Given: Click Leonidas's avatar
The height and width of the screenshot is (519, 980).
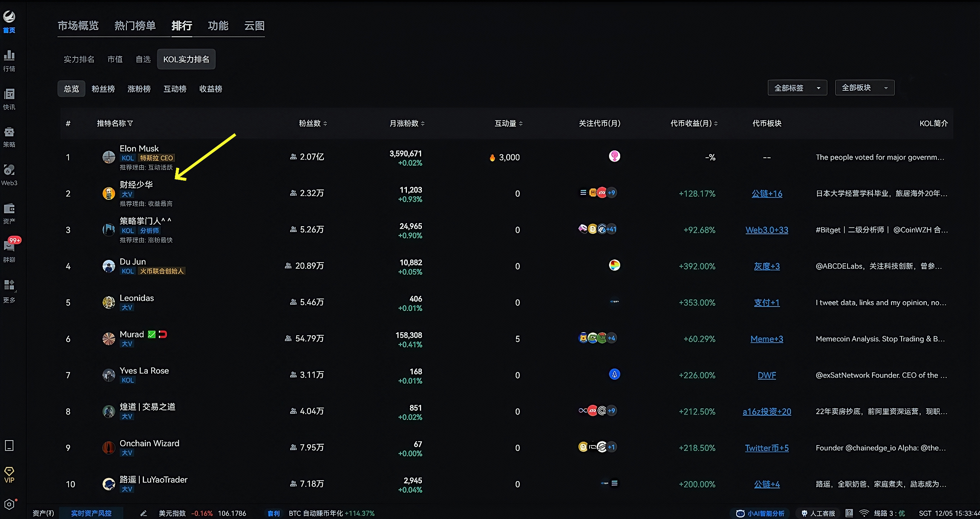Looking at the screenshot, I should pos(109,302).
